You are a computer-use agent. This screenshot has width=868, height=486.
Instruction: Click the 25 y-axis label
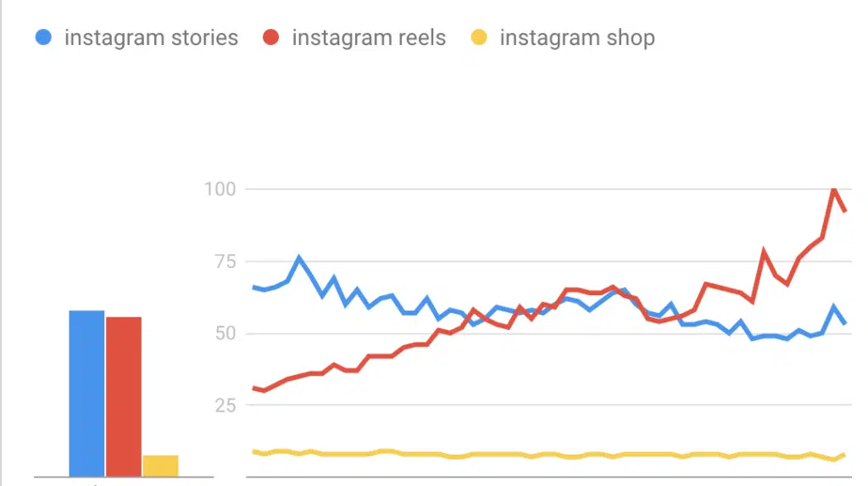click(225, 405)
